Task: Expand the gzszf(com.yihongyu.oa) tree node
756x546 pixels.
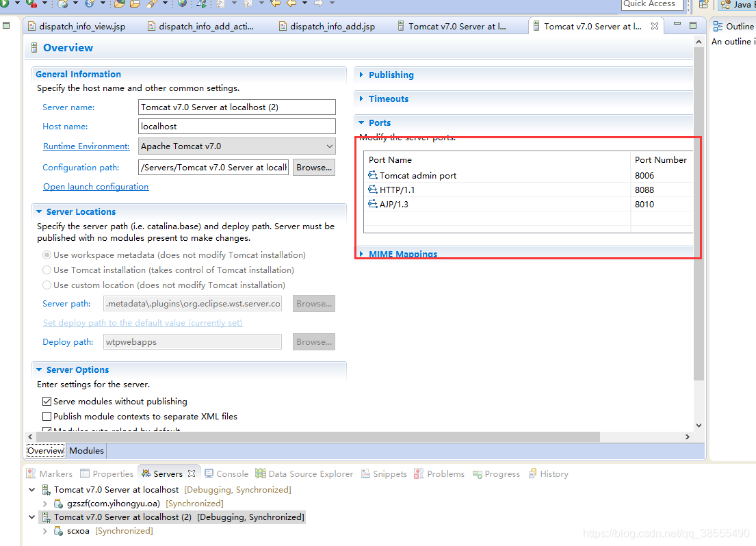Action: pos(45,504)
